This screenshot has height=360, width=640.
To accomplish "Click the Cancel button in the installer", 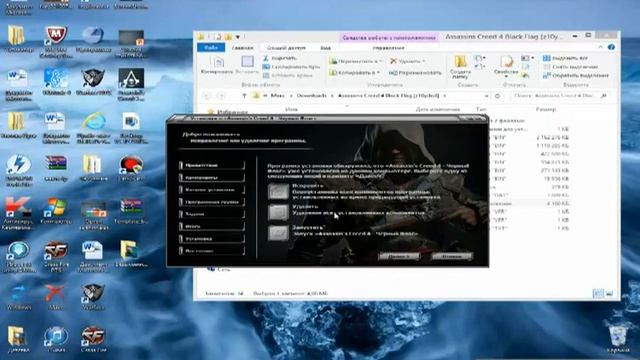I will click(452, 256).
